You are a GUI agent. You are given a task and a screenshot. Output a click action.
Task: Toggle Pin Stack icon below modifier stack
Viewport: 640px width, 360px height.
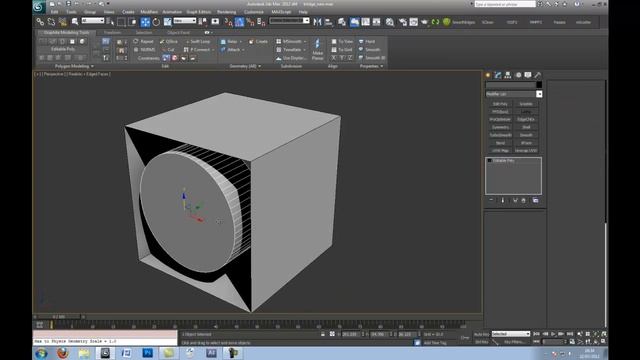point(491,200)
